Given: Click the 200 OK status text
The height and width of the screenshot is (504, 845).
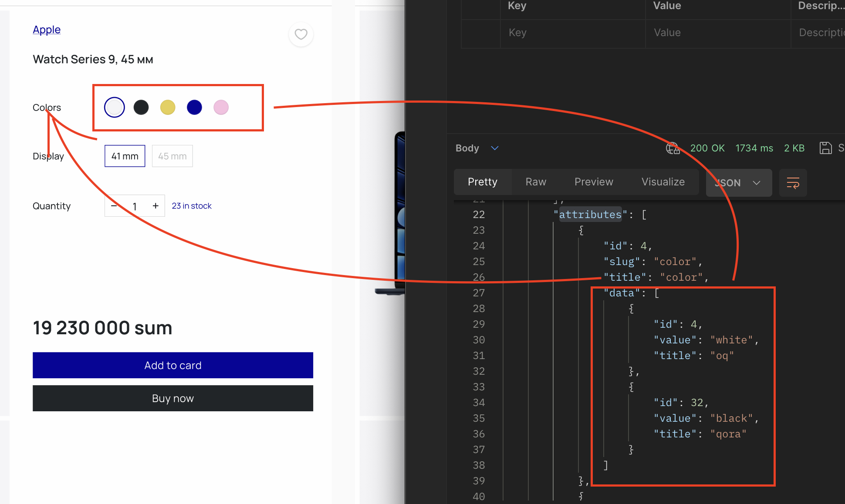Looking at the screenshot, I should (707, 148).
